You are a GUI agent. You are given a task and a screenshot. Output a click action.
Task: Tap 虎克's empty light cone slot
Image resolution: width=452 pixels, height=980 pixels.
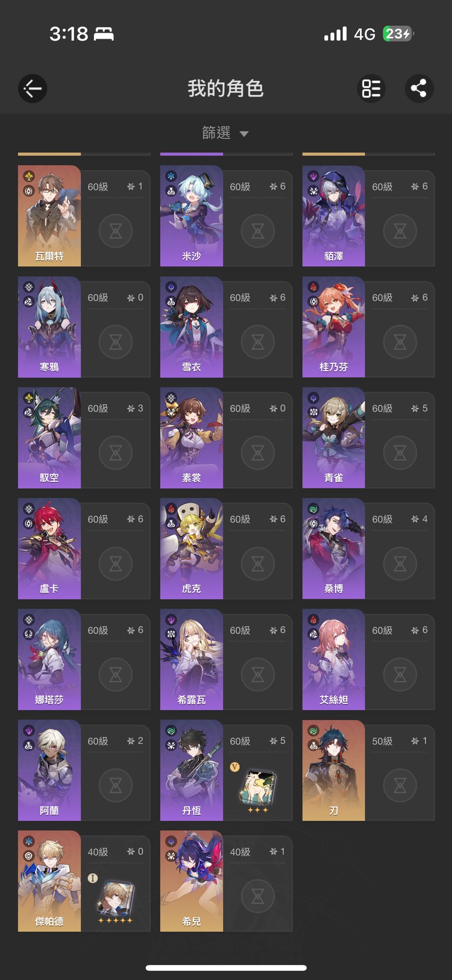click(x=258, y=564)
